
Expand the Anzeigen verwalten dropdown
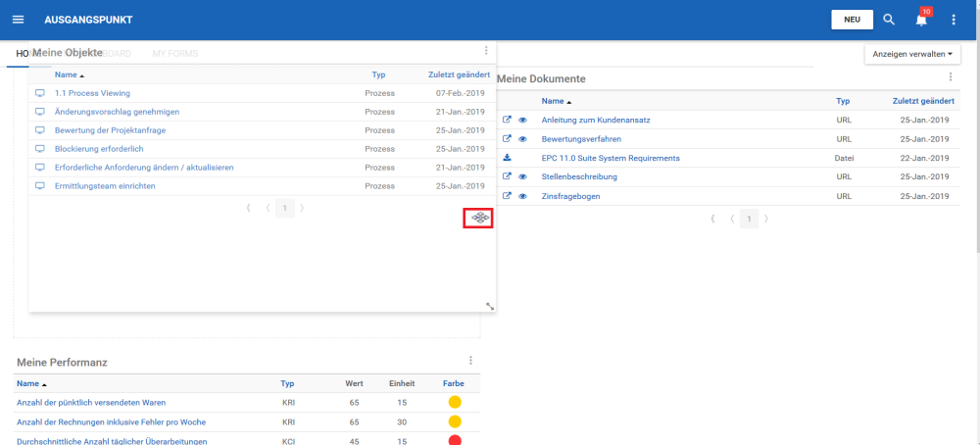(911, 54)
